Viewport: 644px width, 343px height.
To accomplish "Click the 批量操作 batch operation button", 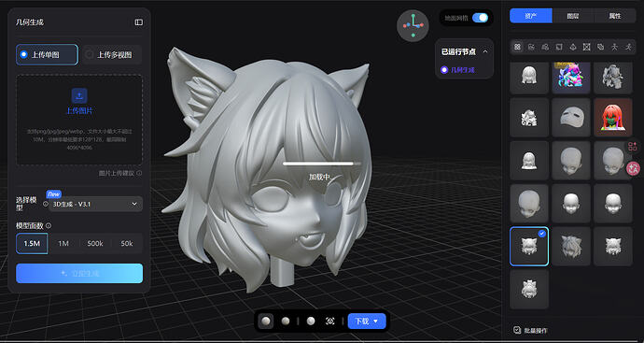I will [x=530, y=330].
